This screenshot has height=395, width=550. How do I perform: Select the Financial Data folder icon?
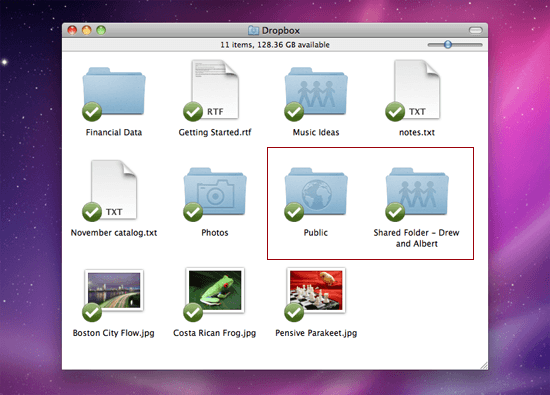pyautogui.click(x=114, y=92)
